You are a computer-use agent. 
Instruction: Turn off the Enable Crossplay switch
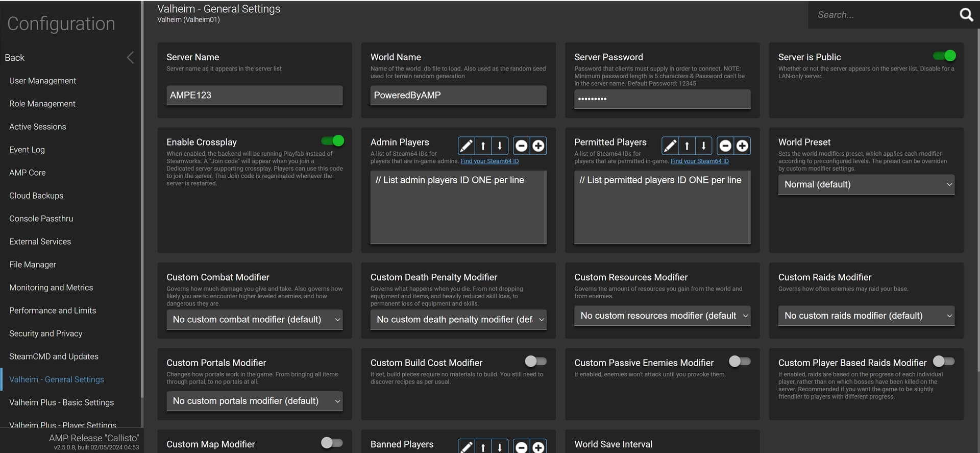tap(332, 140)
